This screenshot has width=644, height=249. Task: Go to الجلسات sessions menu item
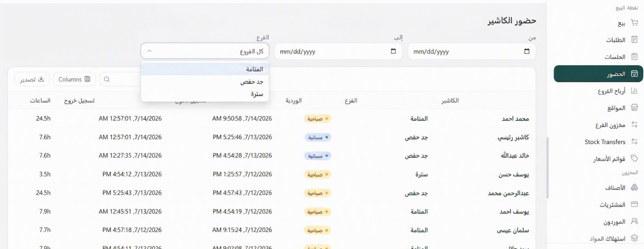[x=615, y=57]
